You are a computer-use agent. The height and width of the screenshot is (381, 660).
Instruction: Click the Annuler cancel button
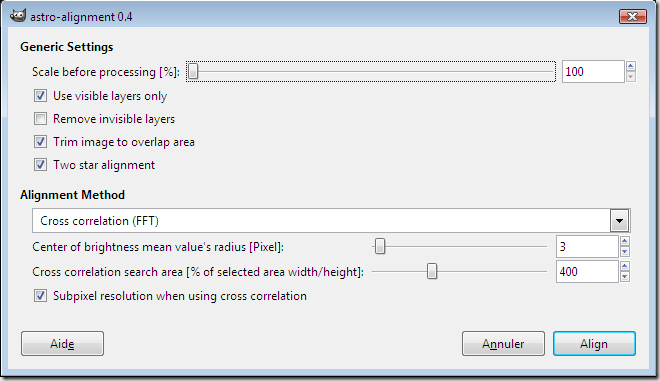coord(503,344)
